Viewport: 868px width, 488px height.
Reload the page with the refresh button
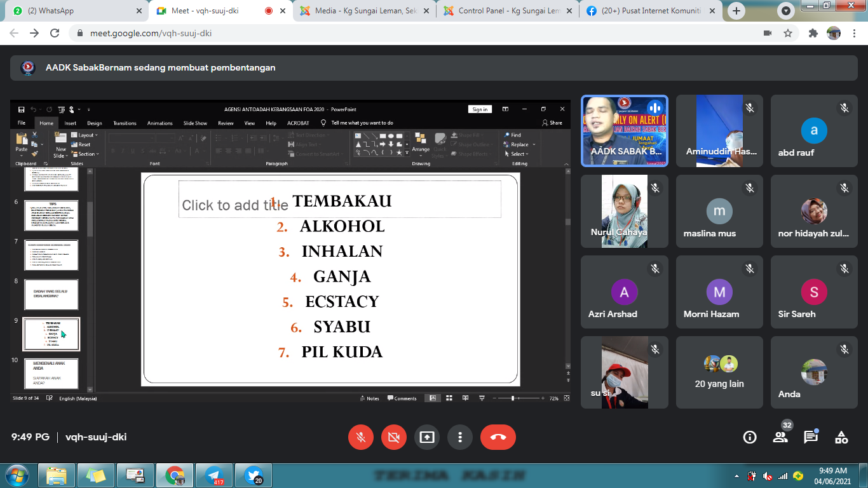point(55,33)
